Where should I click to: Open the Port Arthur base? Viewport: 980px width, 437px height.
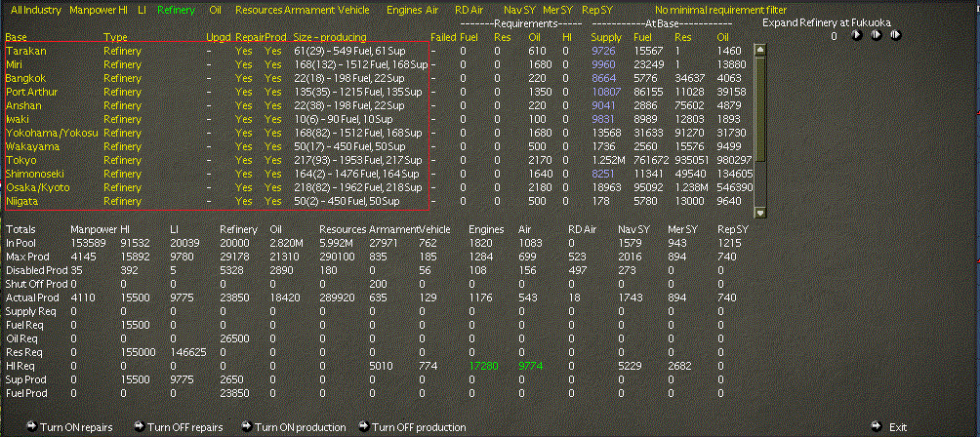point(32,93)
